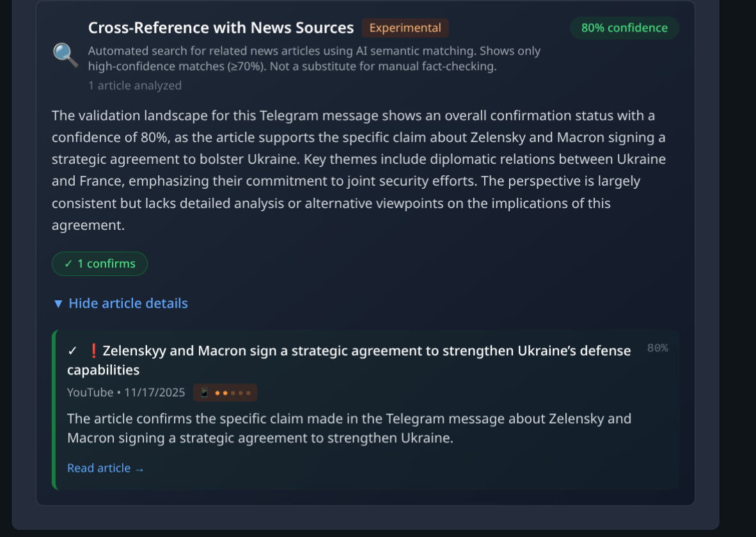Collapse the article details section

click(128, 303)
